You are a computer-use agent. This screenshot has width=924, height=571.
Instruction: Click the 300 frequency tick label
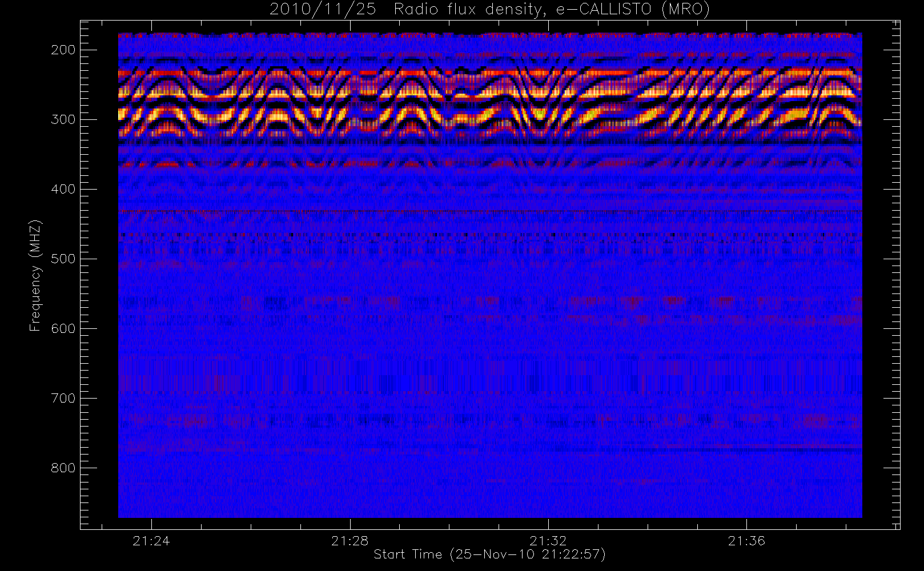(x=63, y=119)
